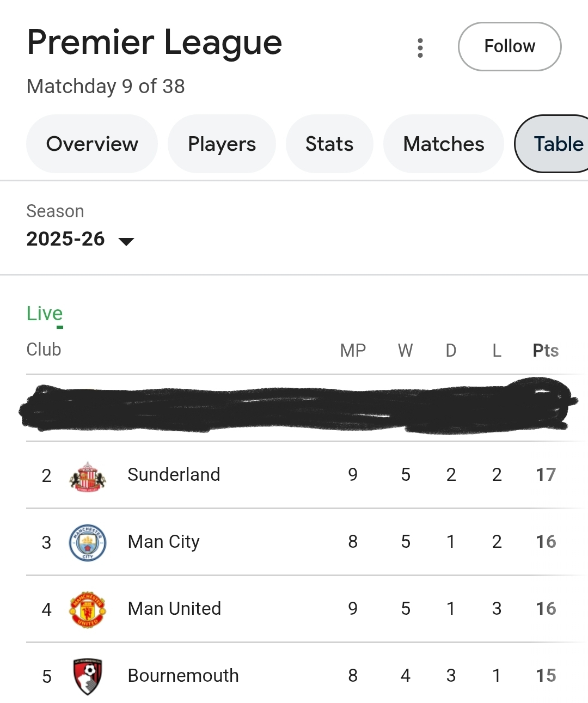Click the Sunderland club crest
588x703 pixels.
[88, 476]
